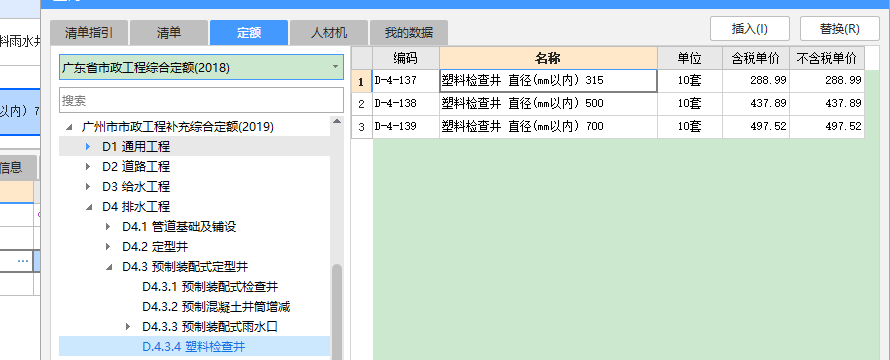890x360 pixels.
Task: Click 含税单价 value 288.99
Action: [755, 81]
